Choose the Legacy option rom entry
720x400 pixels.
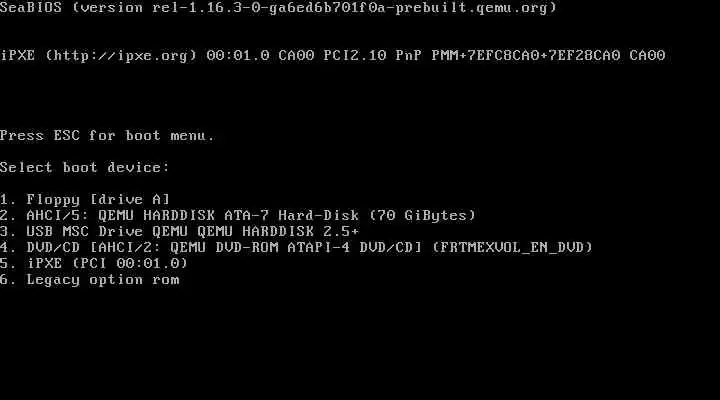pyautogui.click(x=90, y=280)
